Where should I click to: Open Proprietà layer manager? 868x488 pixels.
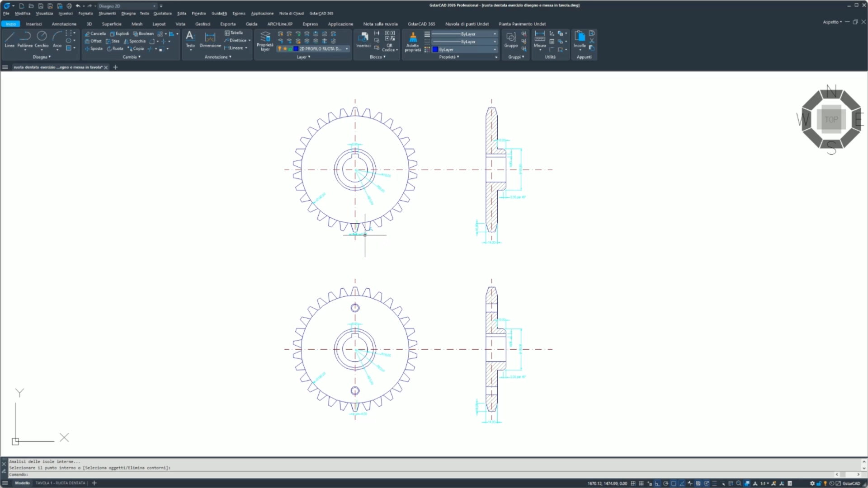pos(265,41)
